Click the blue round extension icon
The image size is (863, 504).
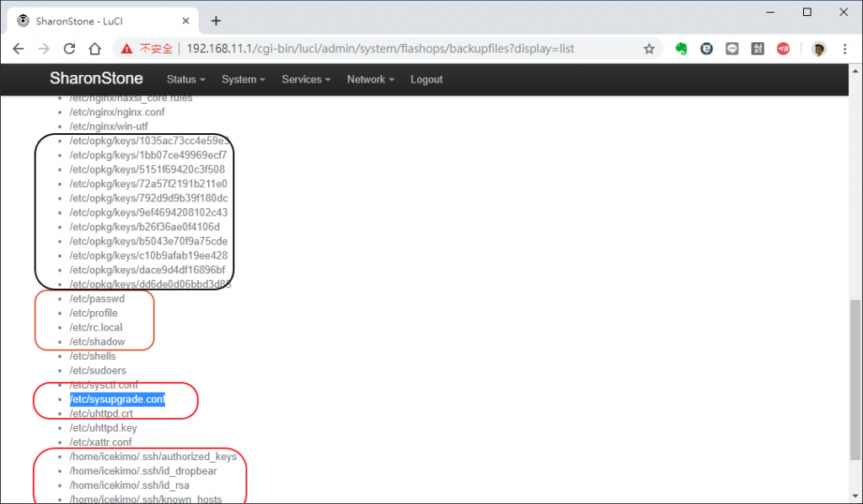click(x=707, y=49)
